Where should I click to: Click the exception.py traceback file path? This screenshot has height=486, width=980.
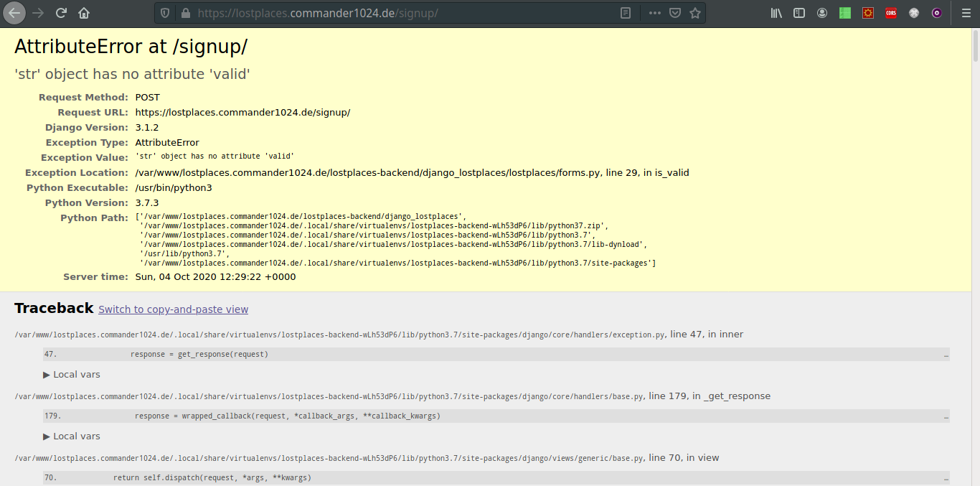[339, 335]
